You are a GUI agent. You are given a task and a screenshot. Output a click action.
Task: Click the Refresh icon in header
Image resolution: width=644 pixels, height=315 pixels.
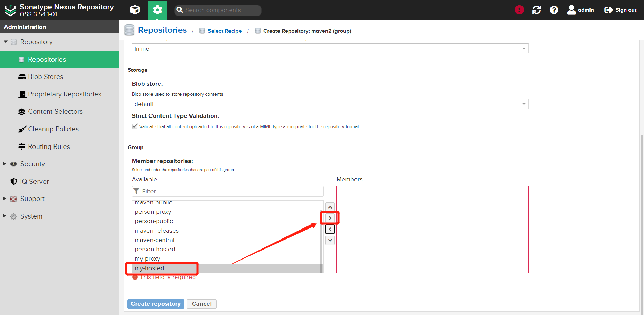(x=537, y=10)
